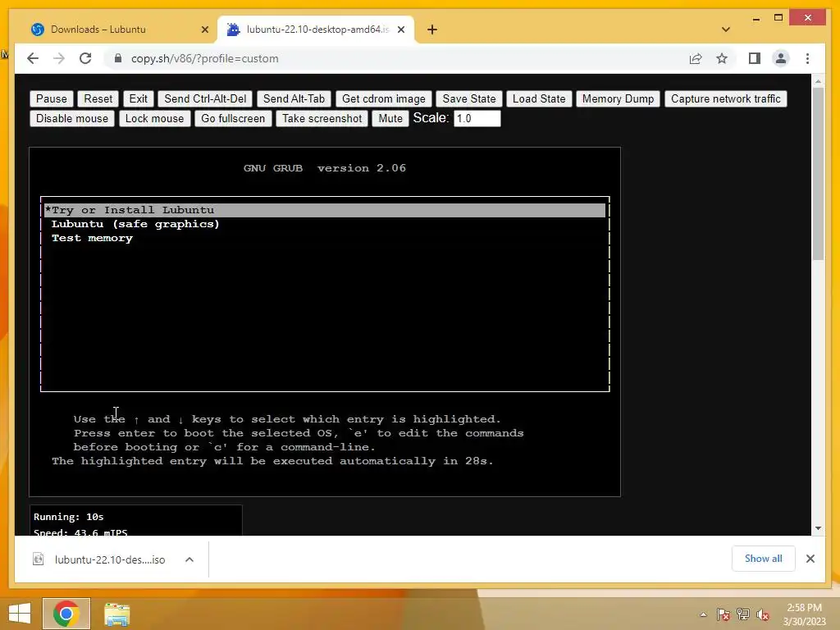840x630 pixels.
Task: Click the address bar URL
Action: [x=204, y=58]
